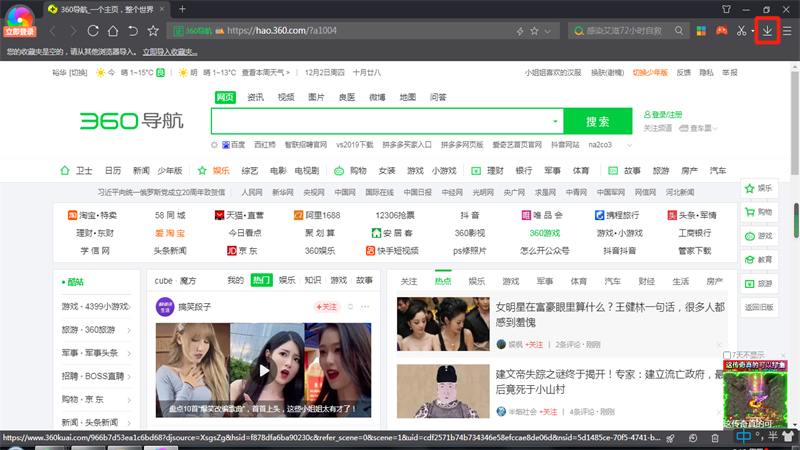Restore closed tab with undo icon
Image resolution: width=800 pixels, height=450 pixels.
(x=133, y=31)
